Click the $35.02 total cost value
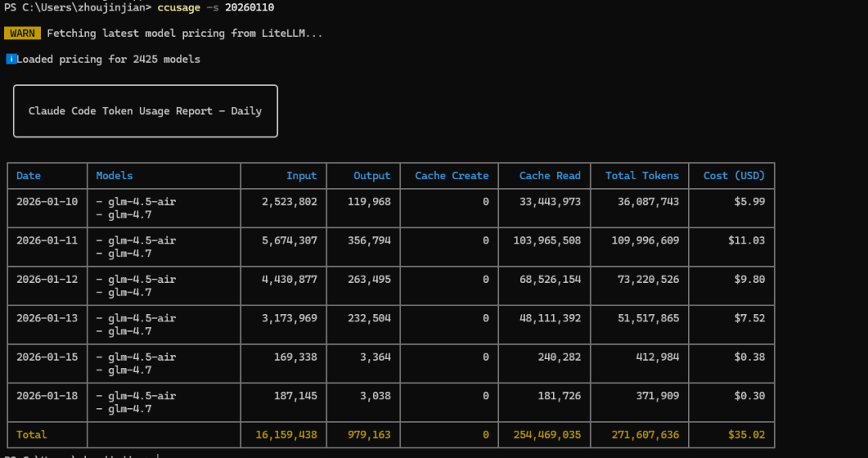The image size is (868, 458). pos(748,435)
